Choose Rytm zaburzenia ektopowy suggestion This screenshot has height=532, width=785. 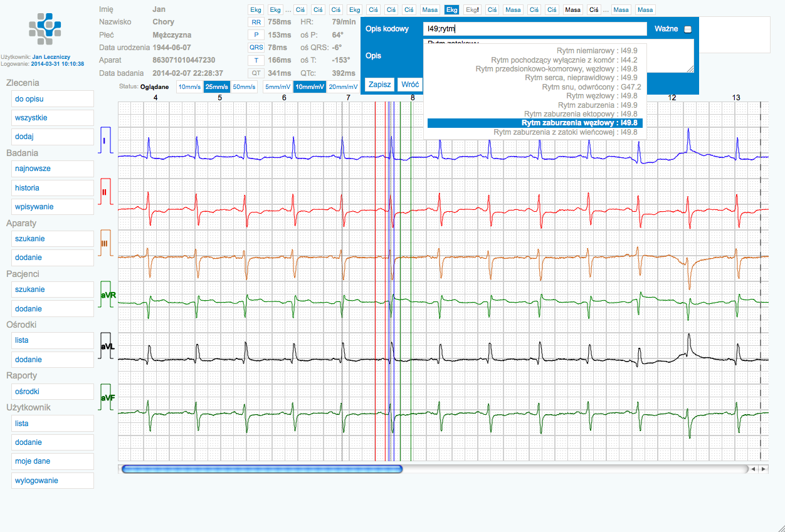(534, 114)
